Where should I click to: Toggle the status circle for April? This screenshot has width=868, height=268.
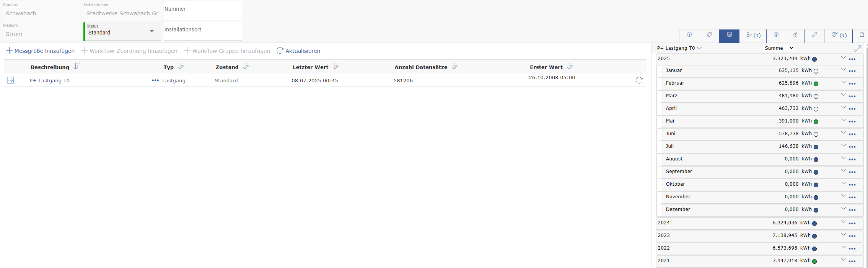[816, 109]
